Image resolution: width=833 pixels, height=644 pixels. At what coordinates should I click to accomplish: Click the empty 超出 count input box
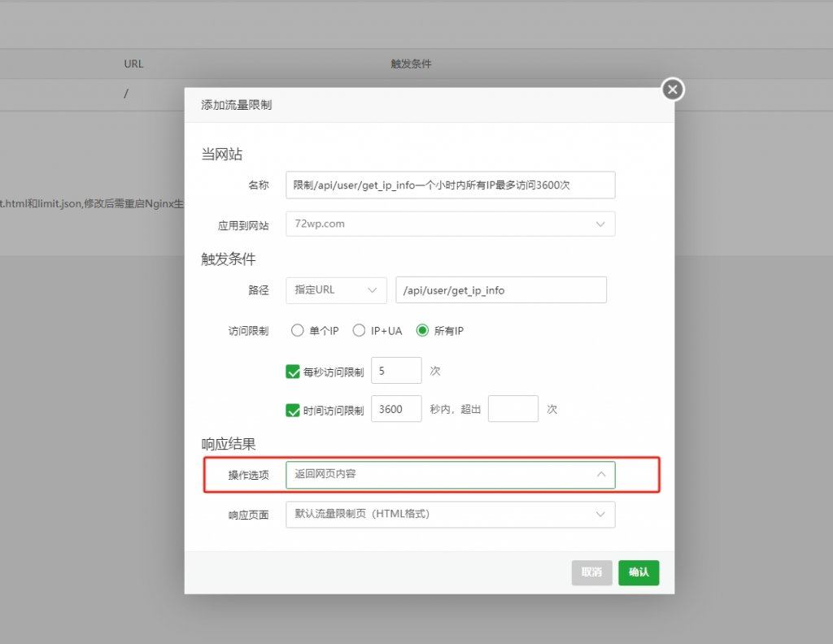pyautogui.click(x=512, y=409)
